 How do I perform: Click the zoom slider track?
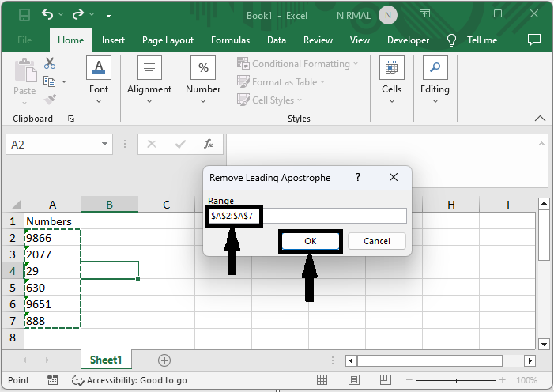click(456, 380)
